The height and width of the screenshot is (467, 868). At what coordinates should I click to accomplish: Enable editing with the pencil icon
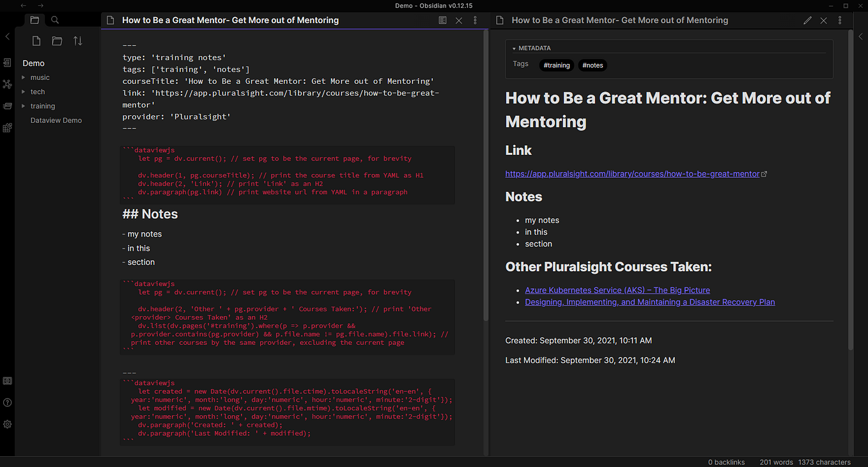coord(807,20)
